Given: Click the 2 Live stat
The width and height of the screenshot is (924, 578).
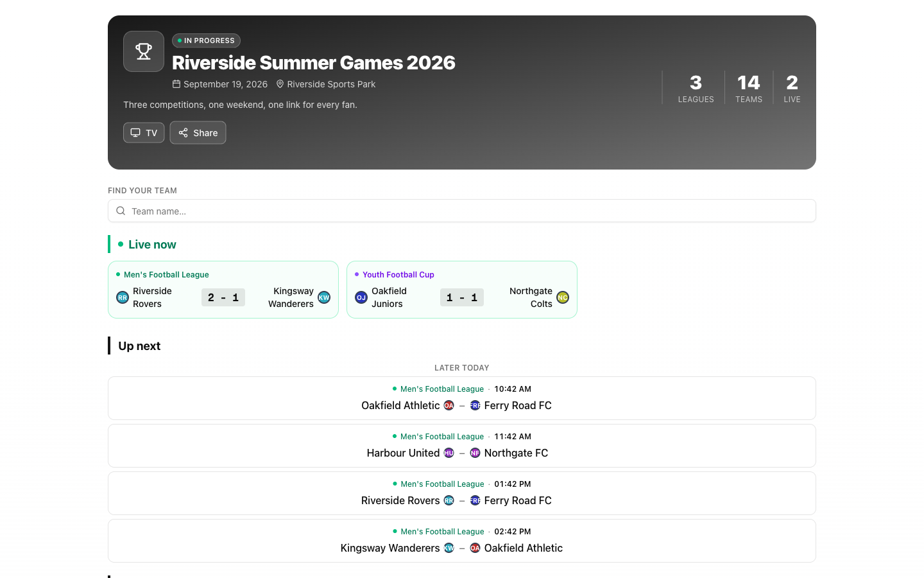Looking at the screenshot, I should tap(792, 88).
